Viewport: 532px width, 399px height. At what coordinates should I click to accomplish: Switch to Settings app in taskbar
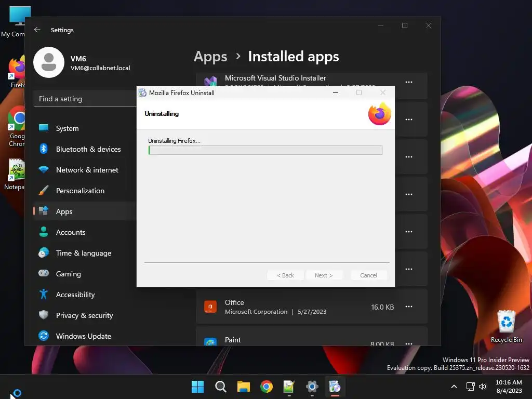click(x=312, y=387)
